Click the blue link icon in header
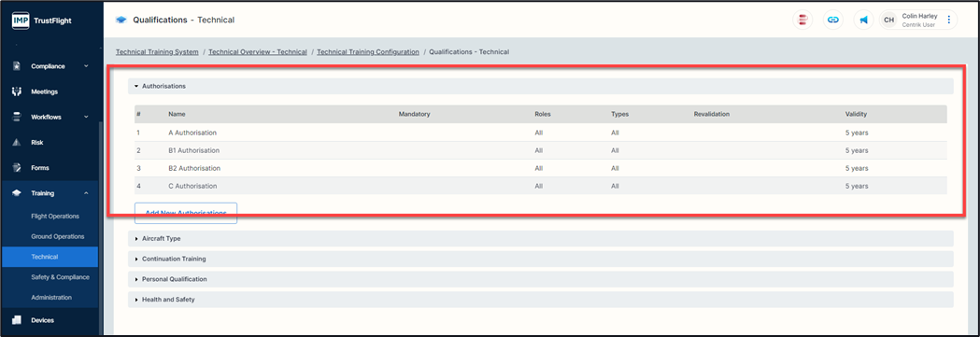The image size is (980, 337). [832, 20]
